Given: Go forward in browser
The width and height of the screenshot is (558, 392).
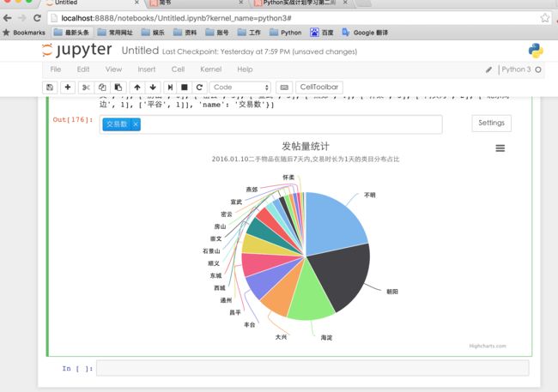Looking at the screenshot, I should pyautogui.click(x=22, y=18).
